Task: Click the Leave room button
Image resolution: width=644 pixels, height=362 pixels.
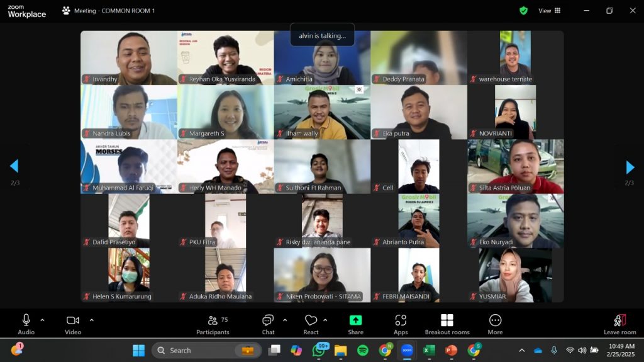Action: 619,324
